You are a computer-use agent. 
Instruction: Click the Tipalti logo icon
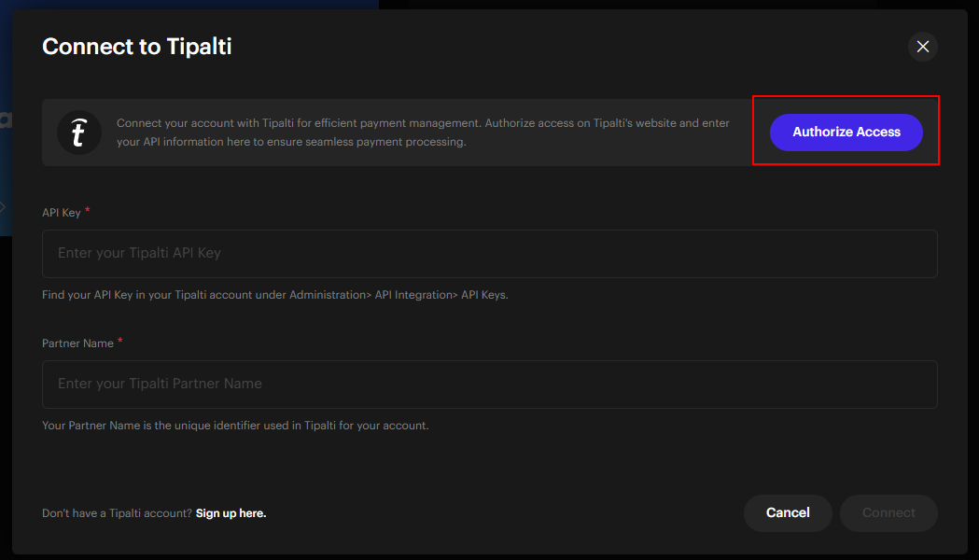[x=79, y=133]
